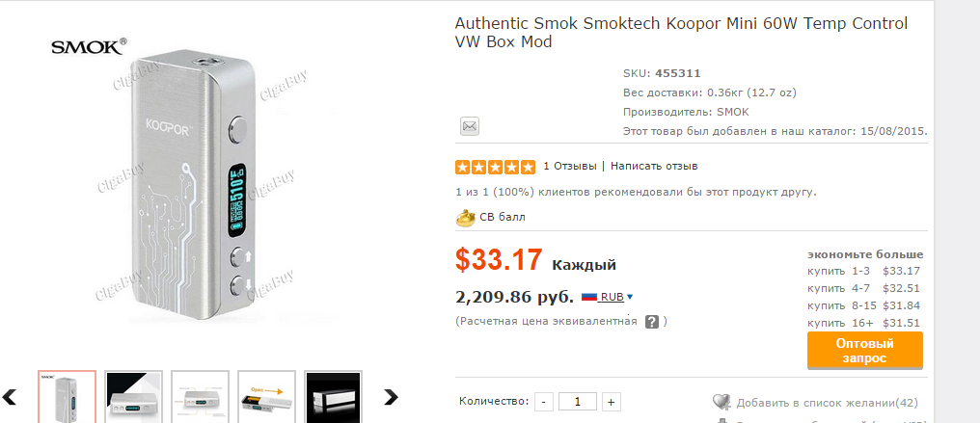Open the 1 Отзывы reviews link
The width and height of the screenshot is (980, 423).
[x=570, y=167]
